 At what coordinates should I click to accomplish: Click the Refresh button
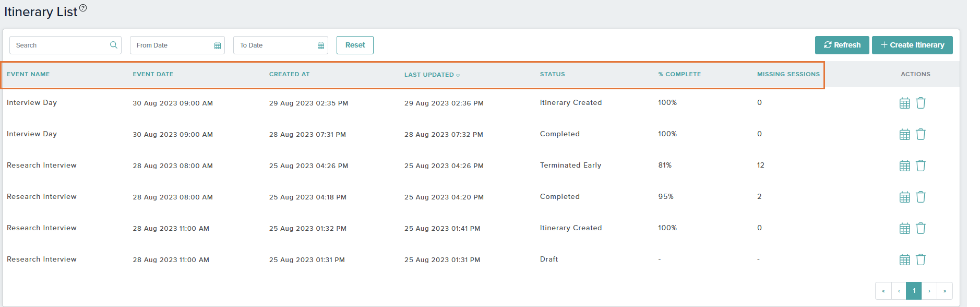[x=842, y=45]
